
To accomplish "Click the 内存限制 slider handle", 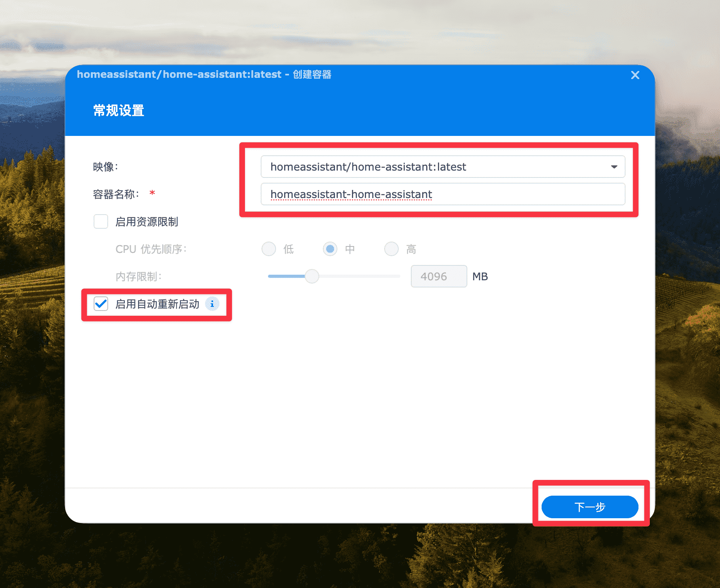I will (x=312, y=277).
